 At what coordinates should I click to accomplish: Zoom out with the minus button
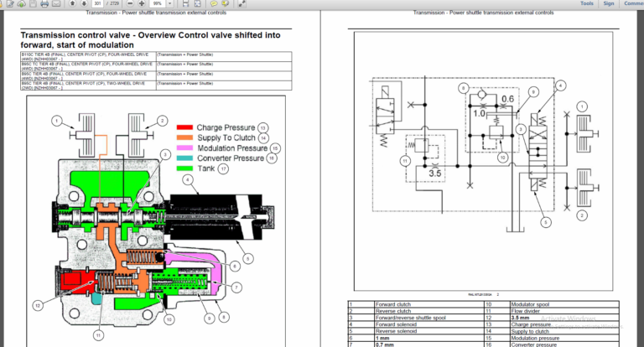click(x=130, y=3)
